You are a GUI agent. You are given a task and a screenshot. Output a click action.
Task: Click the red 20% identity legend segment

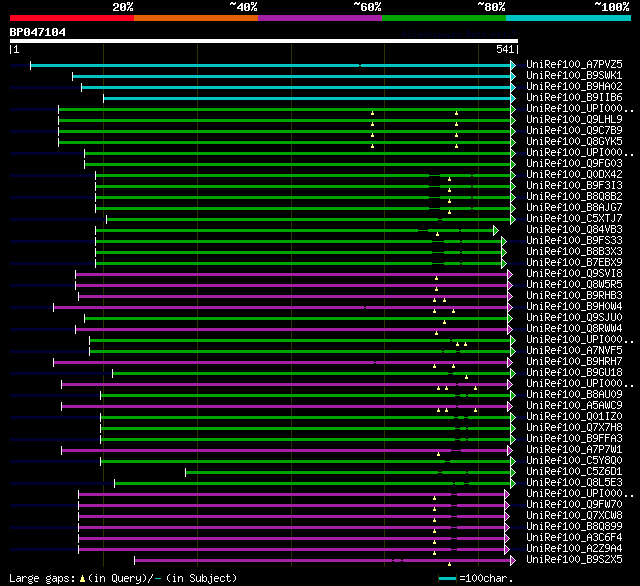72,18
